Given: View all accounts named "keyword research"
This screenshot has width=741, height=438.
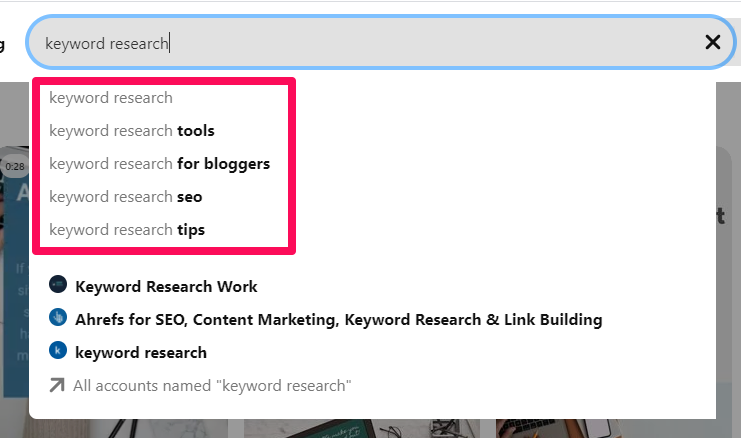Looking at the screenshot, I should tap(212, 386).
